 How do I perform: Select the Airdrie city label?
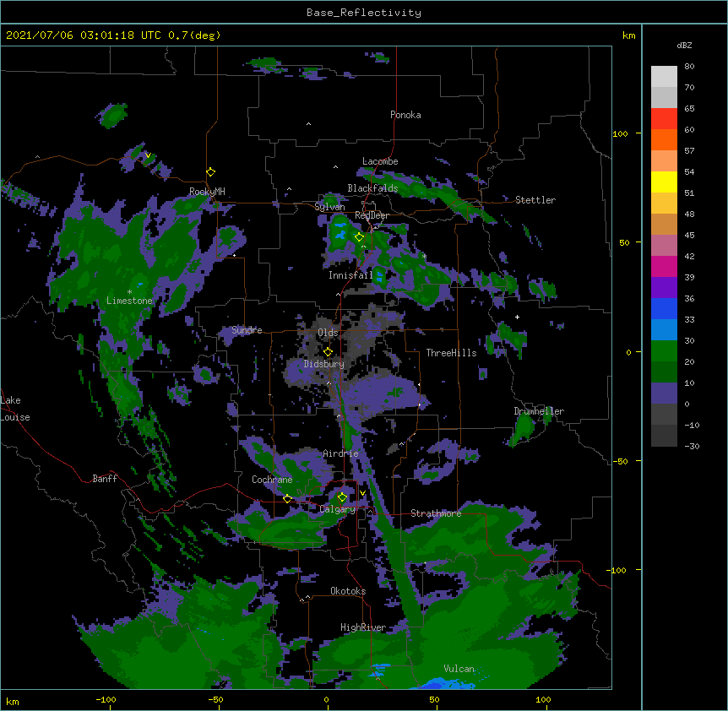[341, 453]
